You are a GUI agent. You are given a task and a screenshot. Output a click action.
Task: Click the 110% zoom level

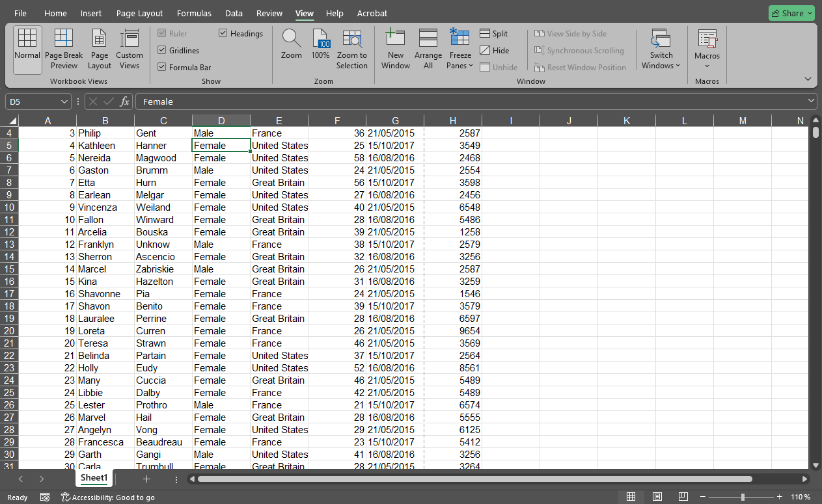tap(801, 497)
